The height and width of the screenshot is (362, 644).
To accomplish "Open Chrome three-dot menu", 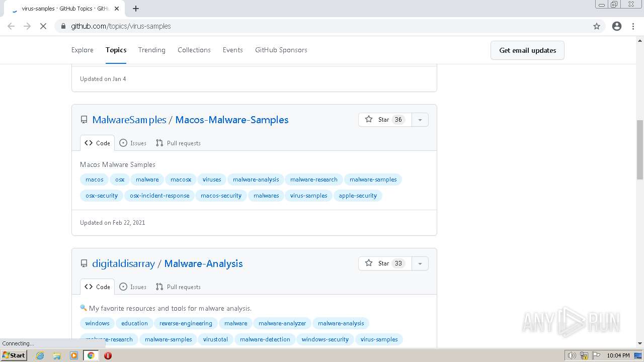I will pyautogui.click(x=633, y=26).
